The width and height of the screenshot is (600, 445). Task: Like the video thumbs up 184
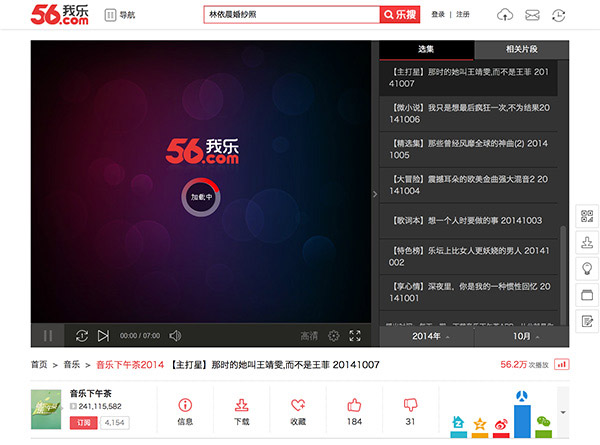point(354,412)
